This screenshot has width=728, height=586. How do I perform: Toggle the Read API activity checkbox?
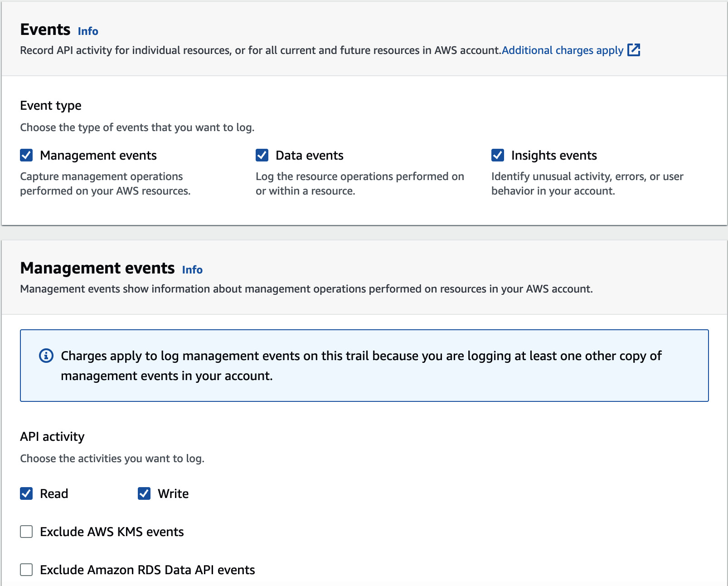(x=26, y=493)
